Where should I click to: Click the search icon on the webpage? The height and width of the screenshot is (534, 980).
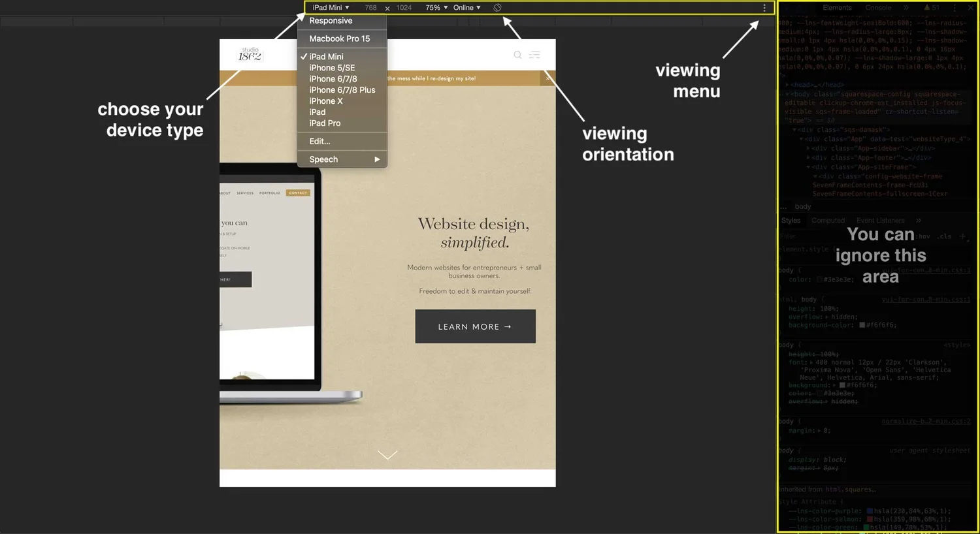pos(517,55)
